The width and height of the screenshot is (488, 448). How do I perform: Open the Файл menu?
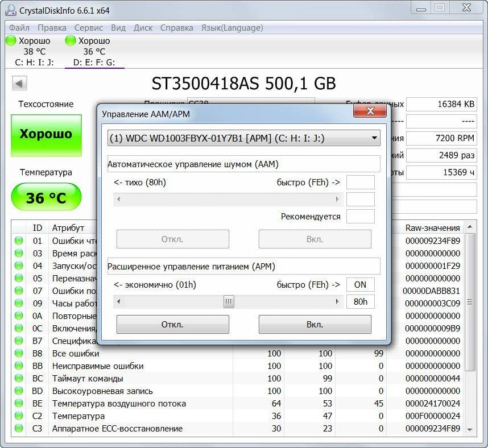tap(19, 28)
